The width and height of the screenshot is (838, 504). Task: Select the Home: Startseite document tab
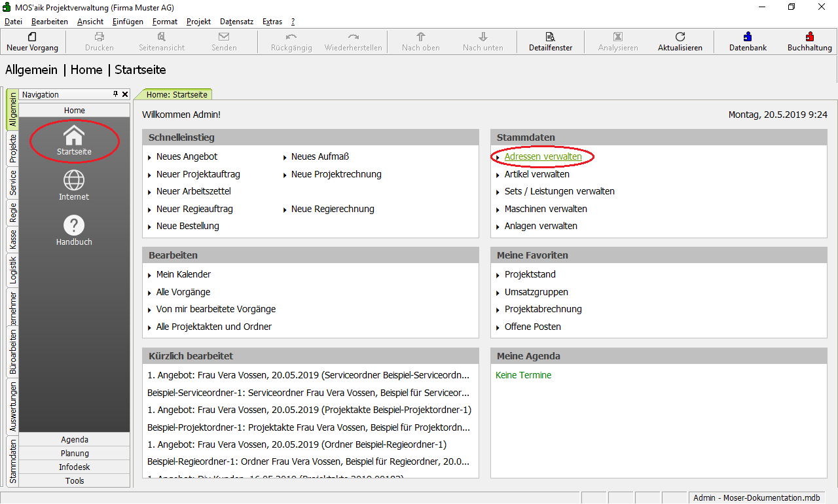click(x=176, y=95)
